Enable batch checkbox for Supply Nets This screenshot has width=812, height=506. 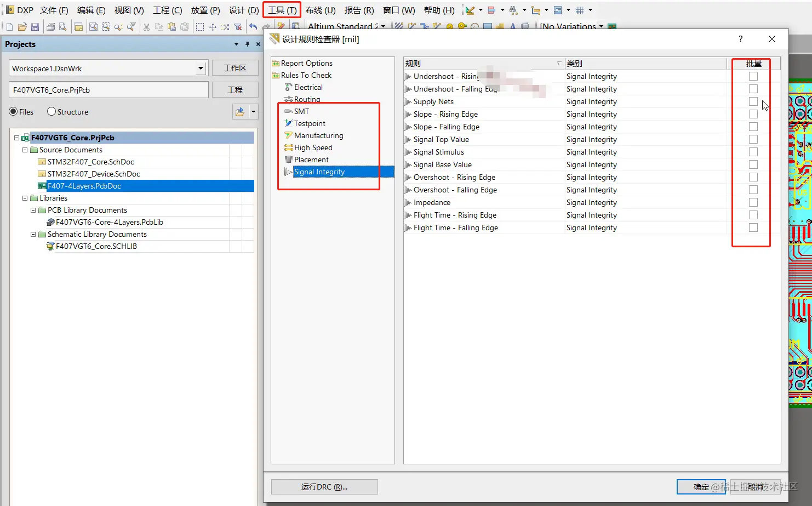pyautogui.click(x=753, y=101)
